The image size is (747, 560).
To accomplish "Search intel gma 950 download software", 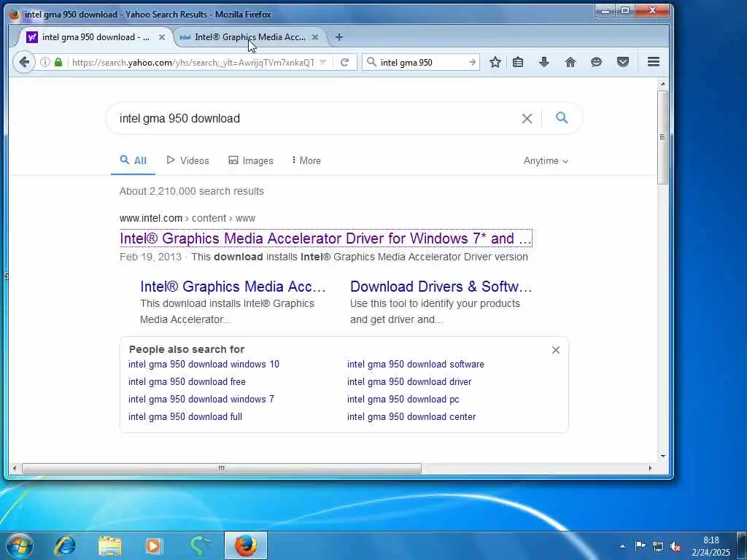I will tap(415, 365).
